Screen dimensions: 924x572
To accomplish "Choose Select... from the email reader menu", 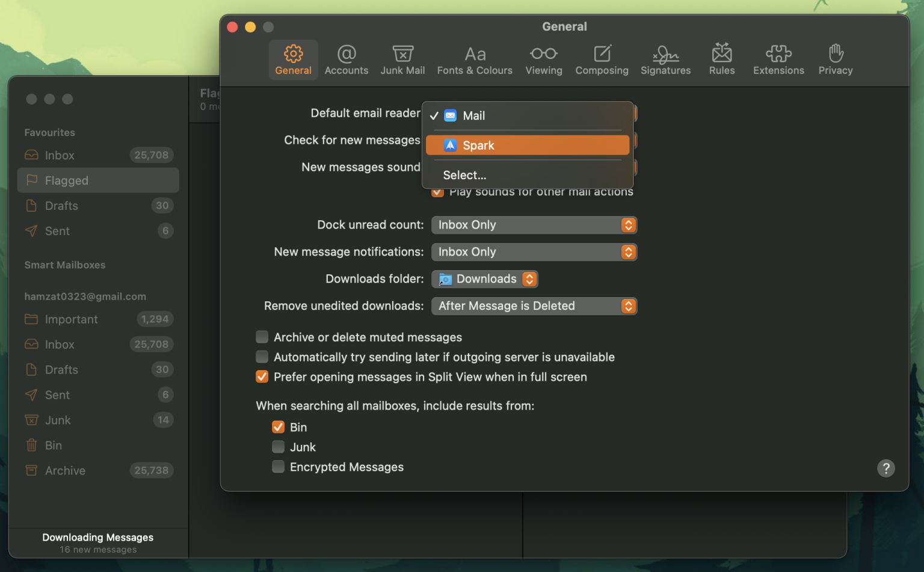I will click(464, 175).
